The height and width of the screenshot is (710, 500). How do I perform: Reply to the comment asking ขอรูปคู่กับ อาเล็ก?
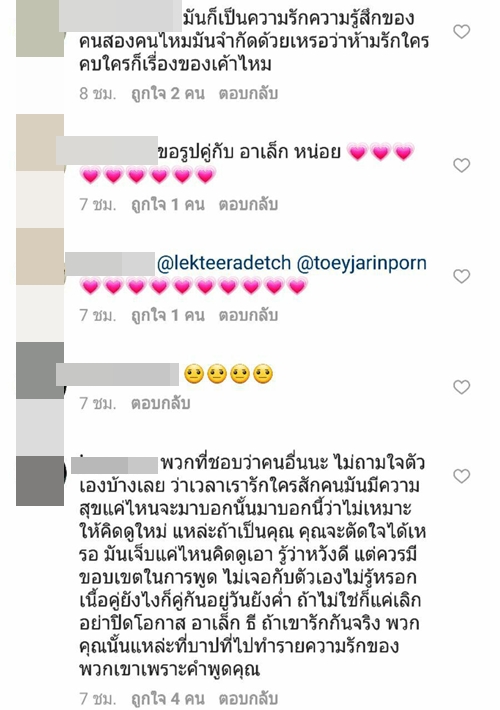248,205
